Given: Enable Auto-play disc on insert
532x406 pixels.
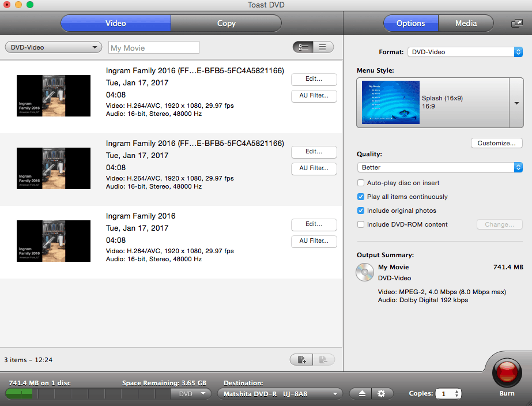Looking at the screenshot, I should [x=361, y=183].
